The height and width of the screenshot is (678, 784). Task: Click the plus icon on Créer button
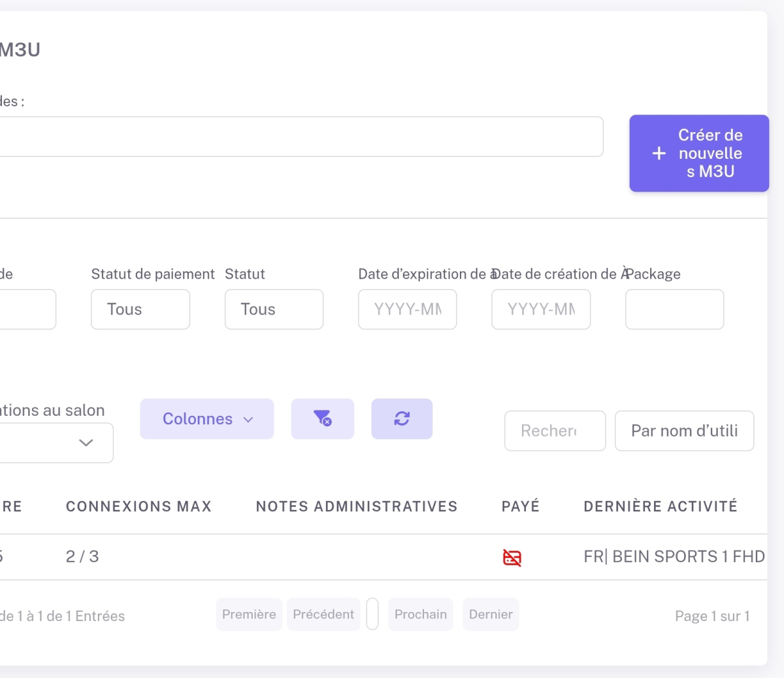[659, 154]
